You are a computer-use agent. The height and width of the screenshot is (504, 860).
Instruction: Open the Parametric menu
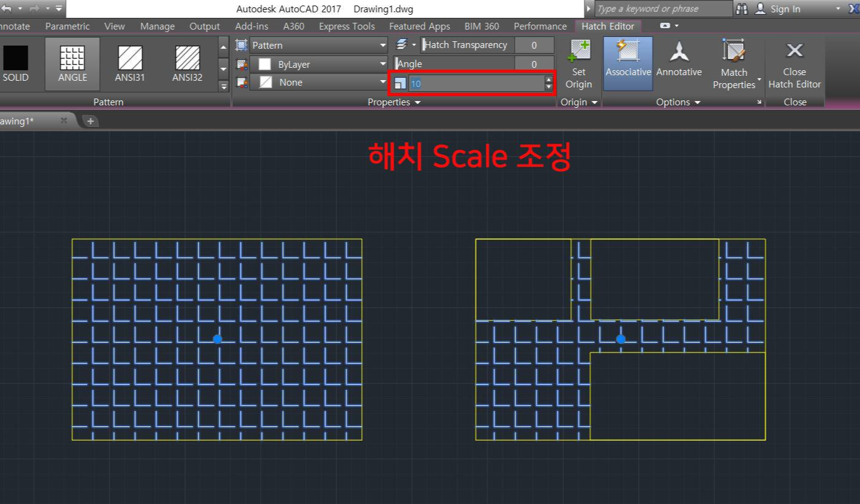[x=67, y=26]
